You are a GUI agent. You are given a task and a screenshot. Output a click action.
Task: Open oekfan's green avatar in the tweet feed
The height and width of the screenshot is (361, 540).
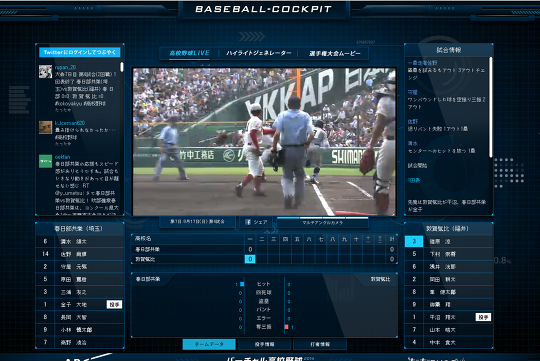pyautogui.click(x=45, y=161)
